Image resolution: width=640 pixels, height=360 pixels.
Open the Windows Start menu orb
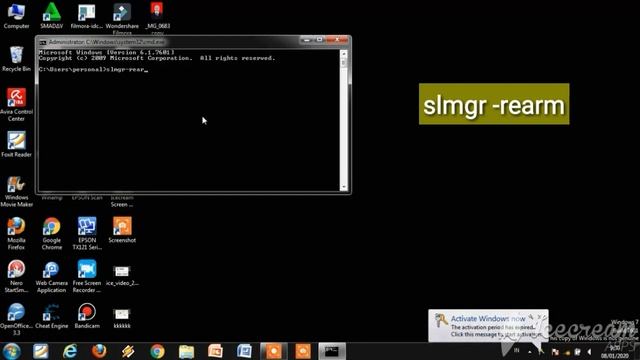click(11, 351)
